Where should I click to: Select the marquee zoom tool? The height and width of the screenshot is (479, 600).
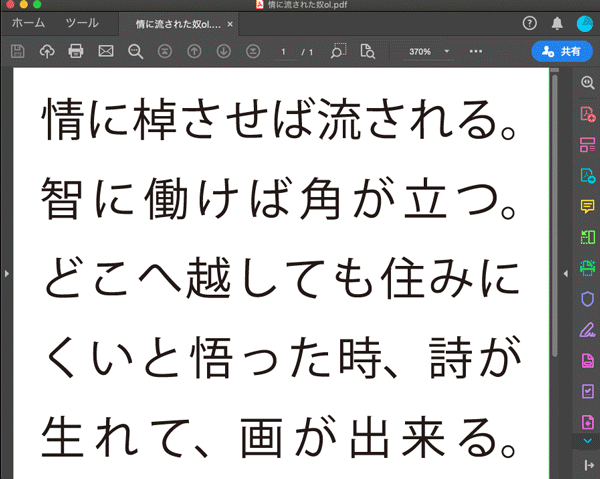tap(338, 51)
